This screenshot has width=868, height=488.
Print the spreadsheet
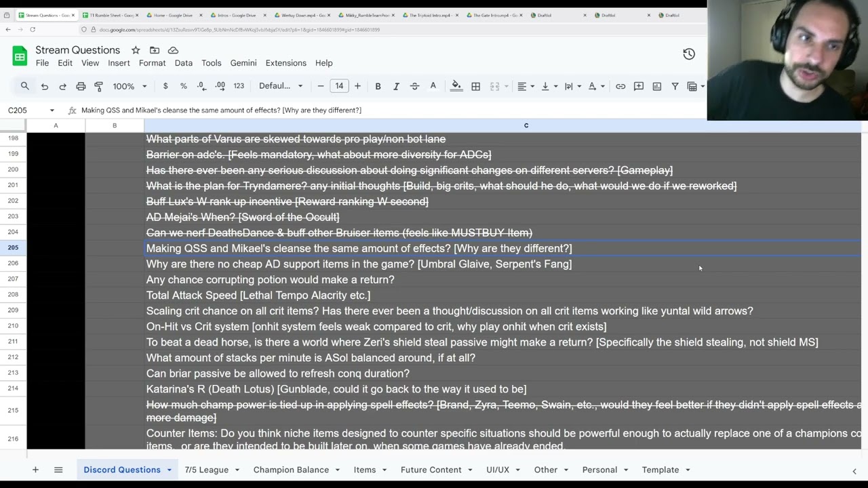(81, 86)
